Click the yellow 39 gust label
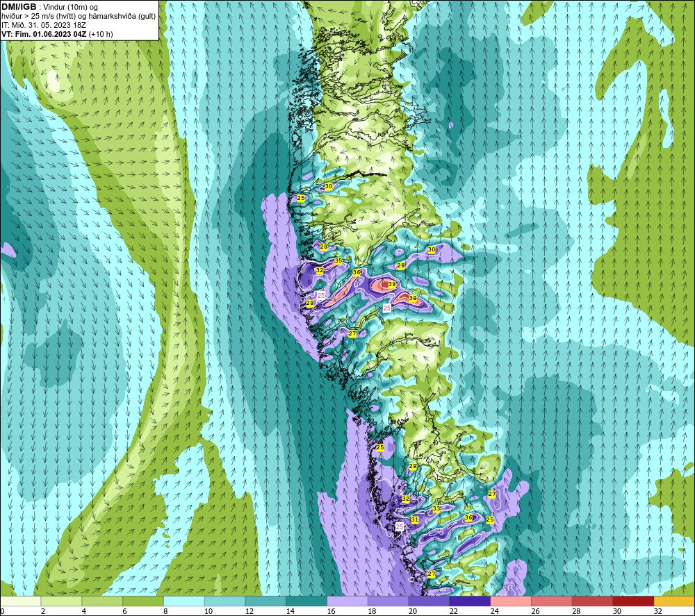The height and width of the screenshot is (616, 695). [x=392, y=284]
